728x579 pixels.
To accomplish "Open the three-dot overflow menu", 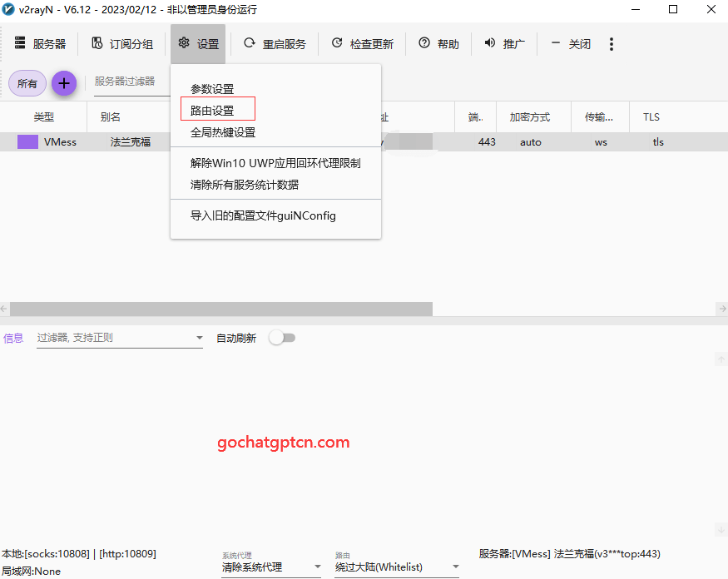I will [612, 44].
